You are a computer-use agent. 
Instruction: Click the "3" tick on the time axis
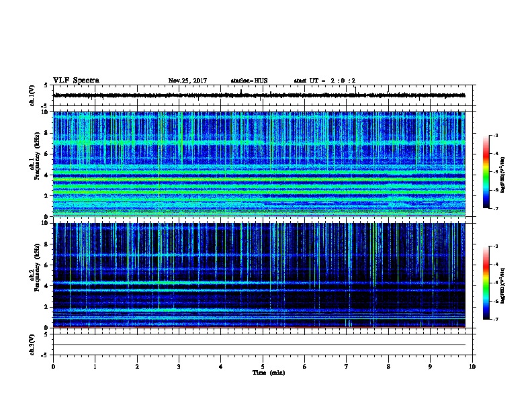click(x=179, y=367)
